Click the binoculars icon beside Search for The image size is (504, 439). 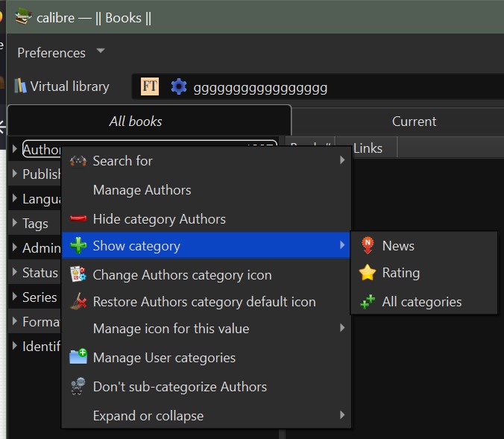pos(78,161)
